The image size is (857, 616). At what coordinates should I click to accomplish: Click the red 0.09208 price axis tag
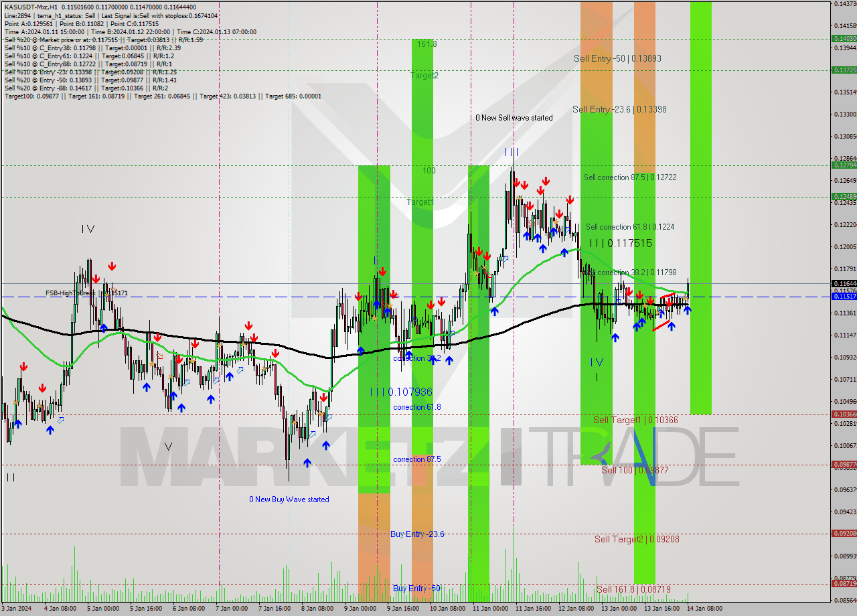coord(844,534)
